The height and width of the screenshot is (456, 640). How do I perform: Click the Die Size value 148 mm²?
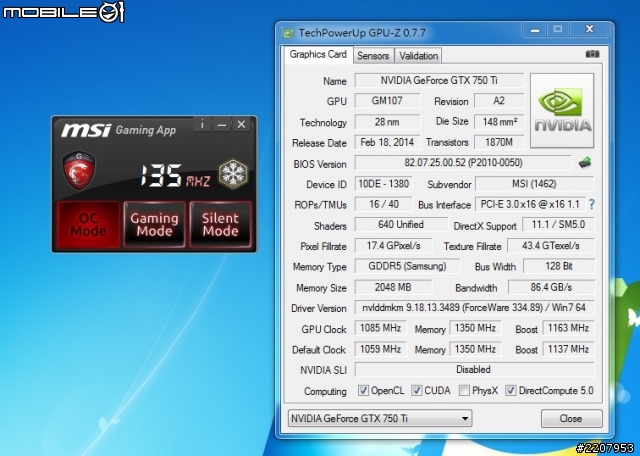click(x=499, y=122)
